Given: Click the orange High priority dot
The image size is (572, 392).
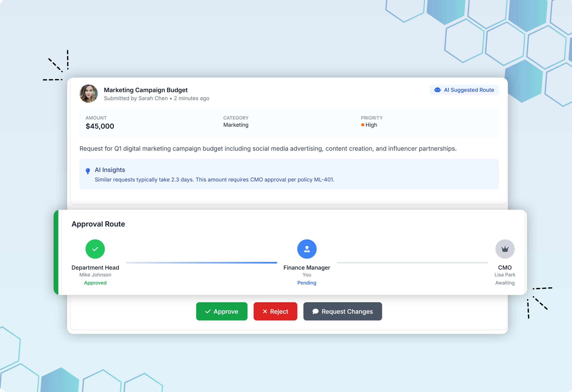Looking at the screenshot, I should [x=363, y=125].
